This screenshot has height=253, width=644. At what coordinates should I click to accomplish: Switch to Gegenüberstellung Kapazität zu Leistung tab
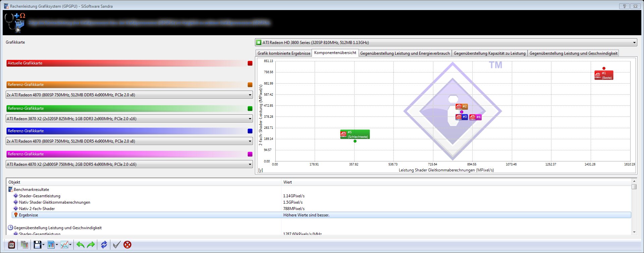click(489, 53)
